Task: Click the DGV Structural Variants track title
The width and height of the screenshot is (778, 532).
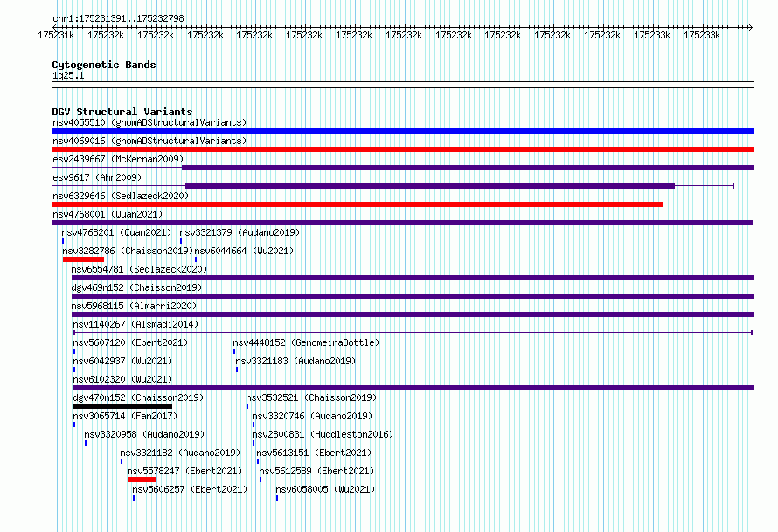Action: (x=122, y=112)
